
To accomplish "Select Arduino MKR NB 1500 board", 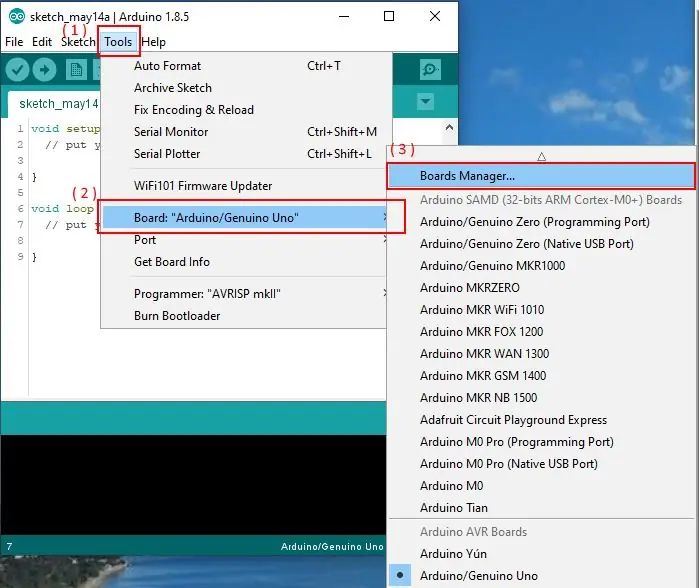I will 541,398.
